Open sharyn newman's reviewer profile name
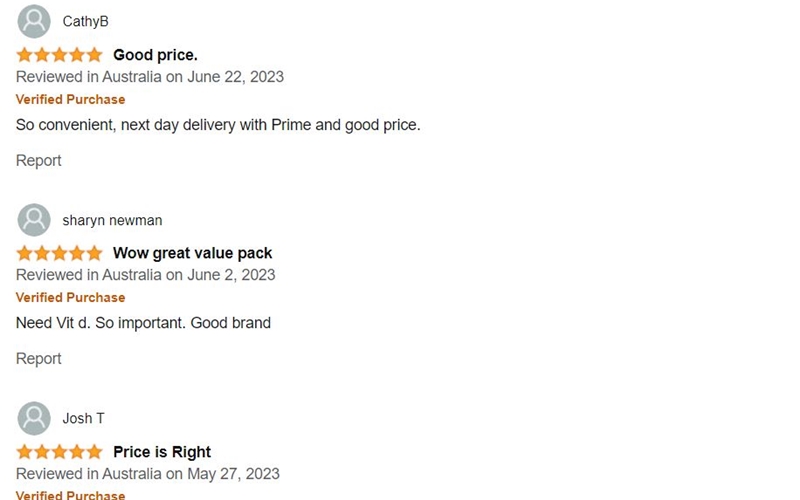The height and width of the screenshot is (500, 800). pos(112,220)
